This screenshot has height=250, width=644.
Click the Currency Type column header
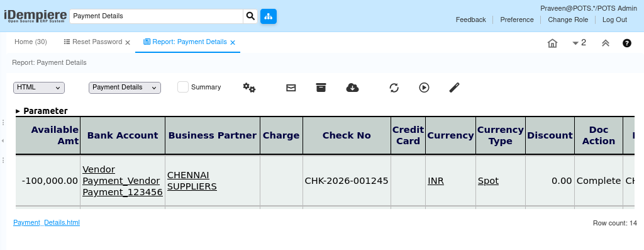[501, 135]
